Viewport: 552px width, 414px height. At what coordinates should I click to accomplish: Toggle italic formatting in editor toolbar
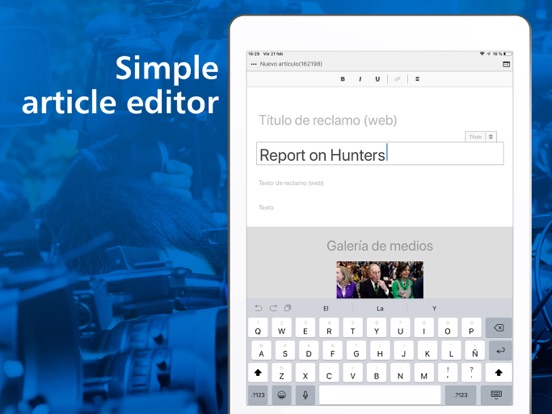click(360, 79)
